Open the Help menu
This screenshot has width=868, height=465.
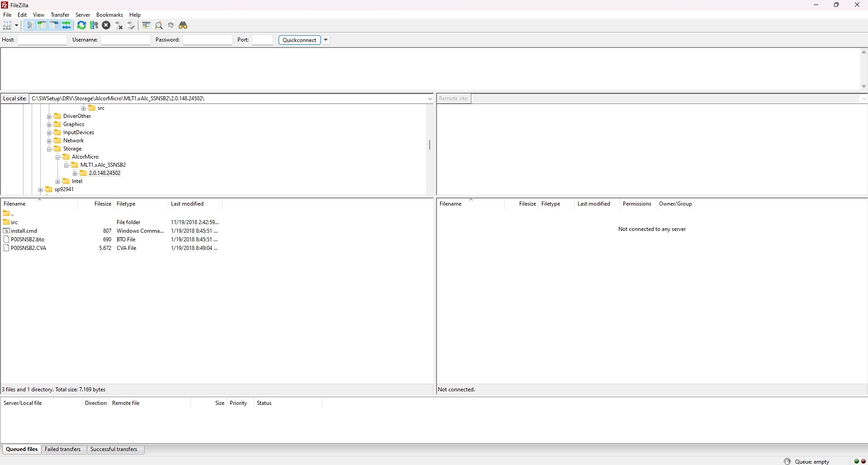(x=135, y=15)
